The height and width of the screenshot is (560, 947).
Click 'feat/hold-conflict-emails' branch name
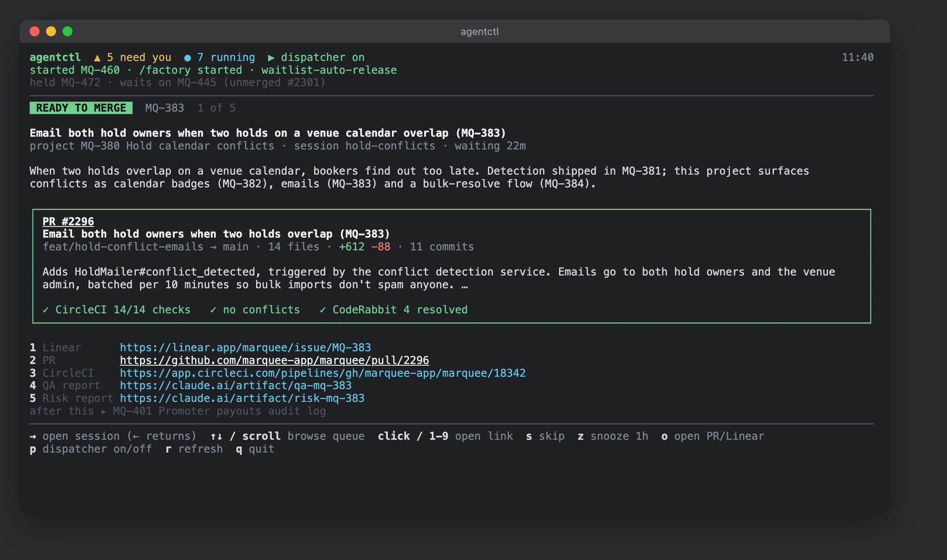point(123,247)
